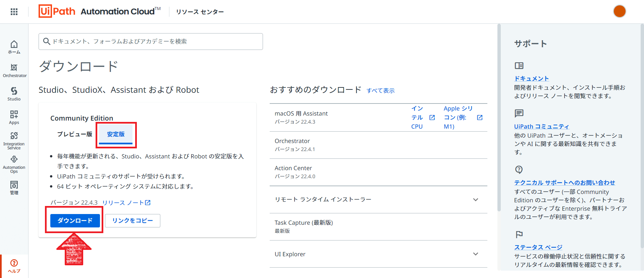644x278 pixels.
Task: Open external link icon for Apple シリコン
Action: tap(480, 118)
